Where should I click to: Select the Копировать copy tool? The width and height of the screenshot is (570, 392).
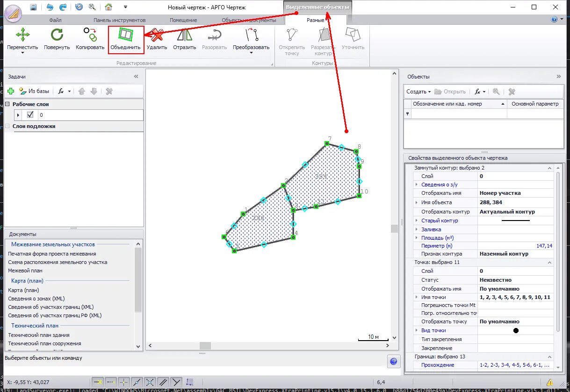[x=90, y=40]
